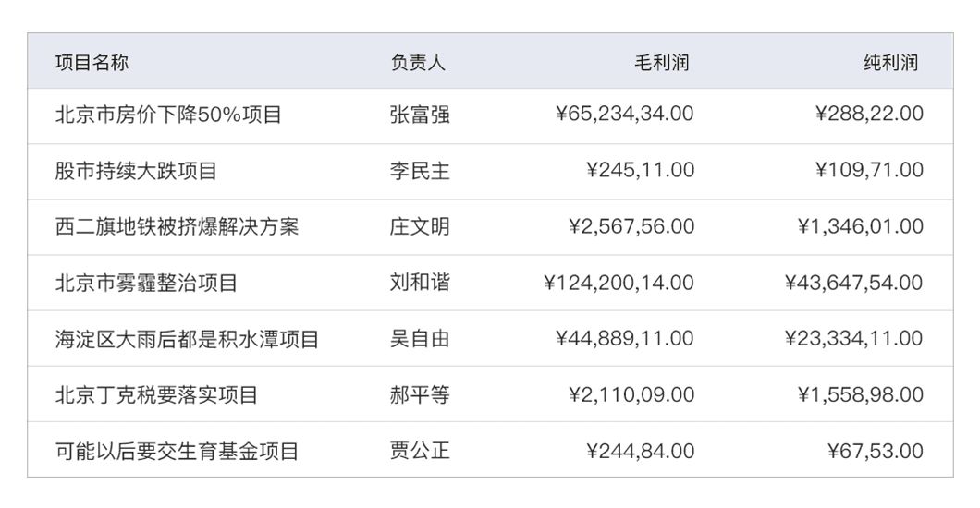Click person name 刘和谐

coord(420,283)
